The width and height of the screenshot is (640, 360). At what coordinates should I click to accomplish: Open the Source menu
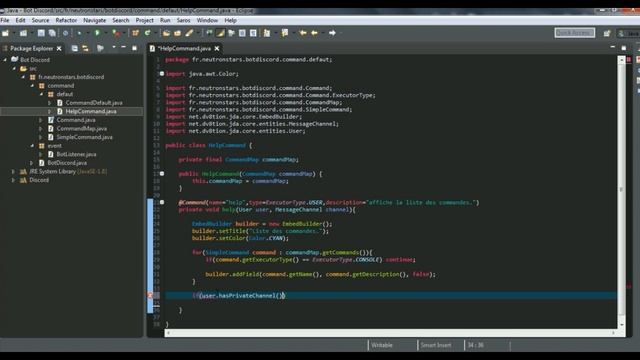tap(40, 20)
